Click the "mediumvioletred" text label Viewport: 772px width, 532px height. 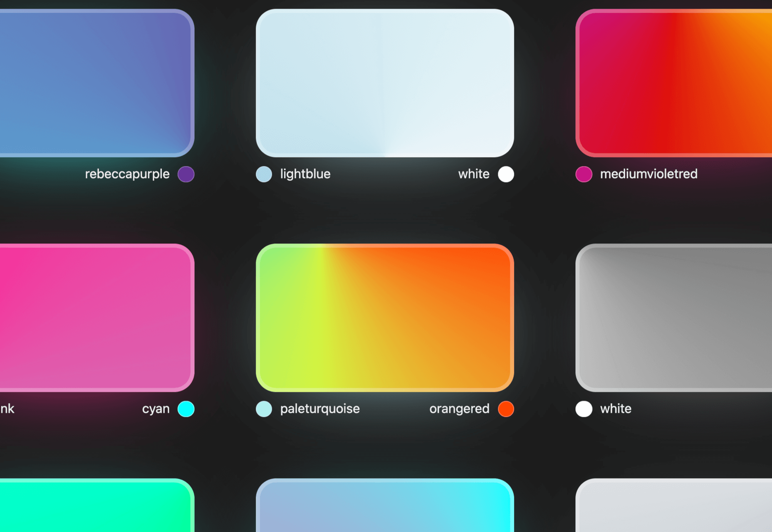[648, 174]
